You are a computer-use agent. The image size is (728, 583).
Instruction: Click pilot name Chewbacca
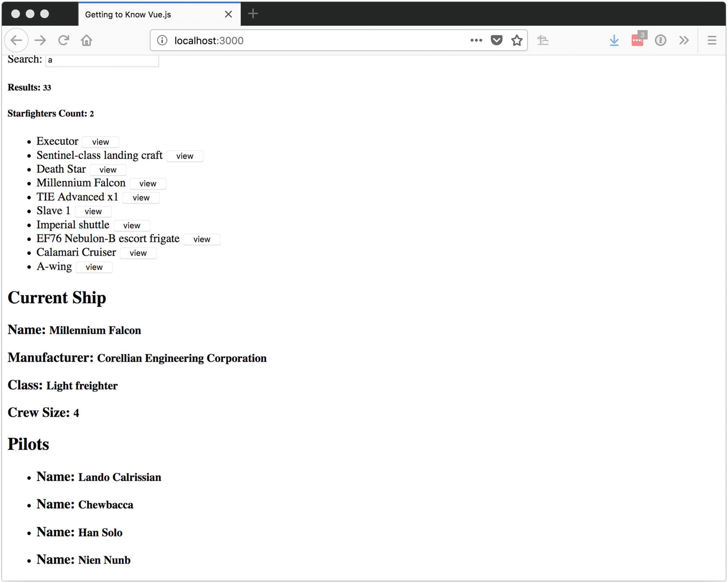coord(106,505)
